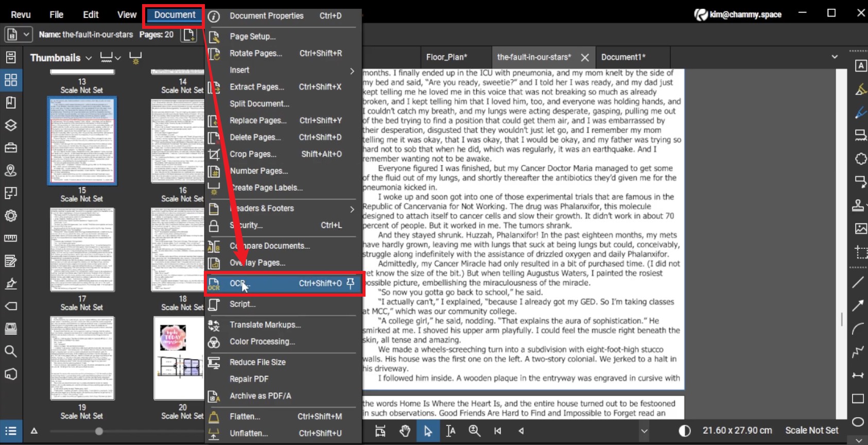Image resolution: width=868 pixels, height=445 pixels.
Task: Open the View menu
Action: click(x=127, y=15)
